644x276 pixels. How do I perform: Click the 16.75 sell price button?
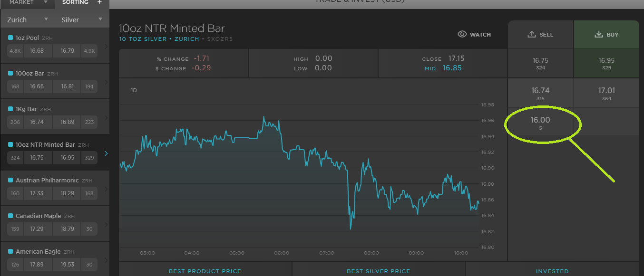540,63
